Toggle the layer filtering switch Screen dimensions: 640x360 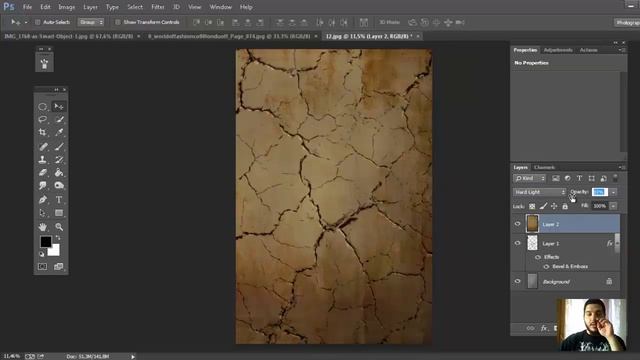[x=615, y=178]
